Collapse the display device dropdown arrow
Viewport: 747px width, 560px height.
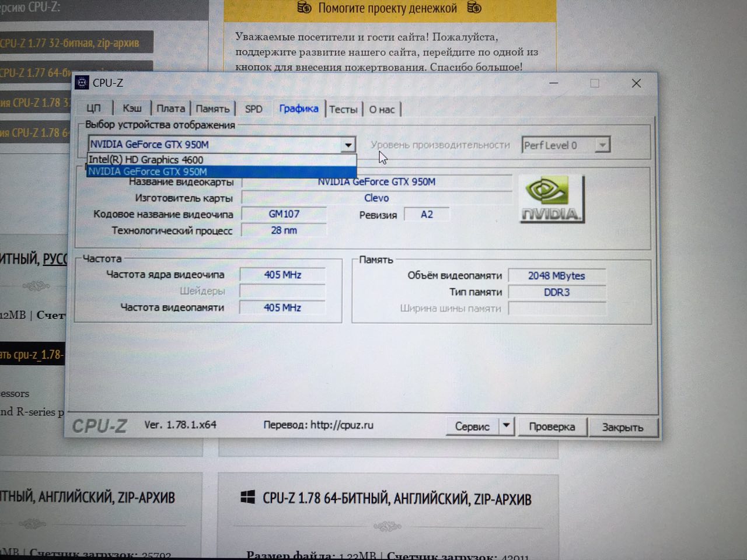348,145
